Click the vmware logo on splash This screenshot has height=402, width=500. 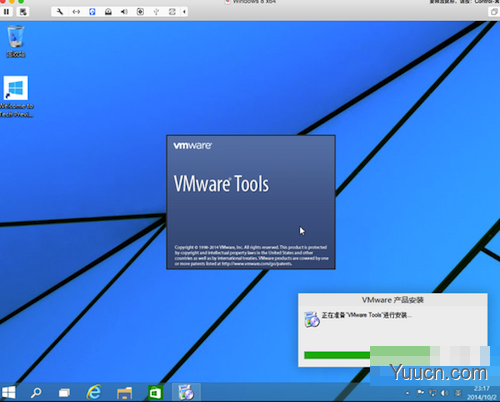tap(193, 146)
